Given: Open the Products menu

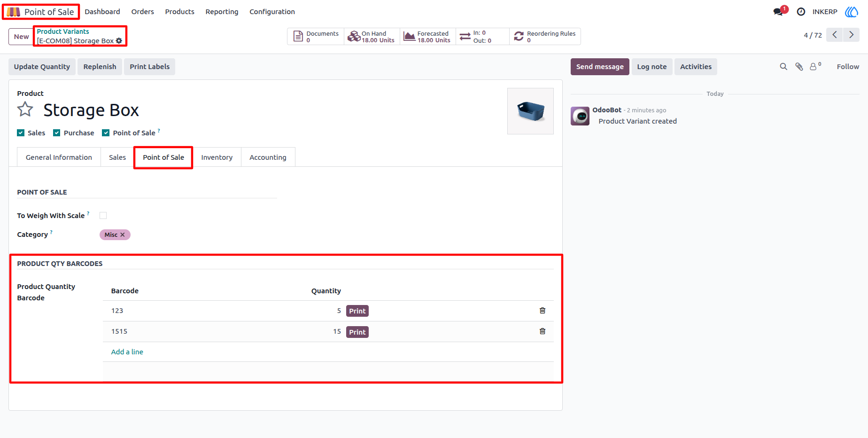Looking at the screenshot, I should (x=179, y=12).
